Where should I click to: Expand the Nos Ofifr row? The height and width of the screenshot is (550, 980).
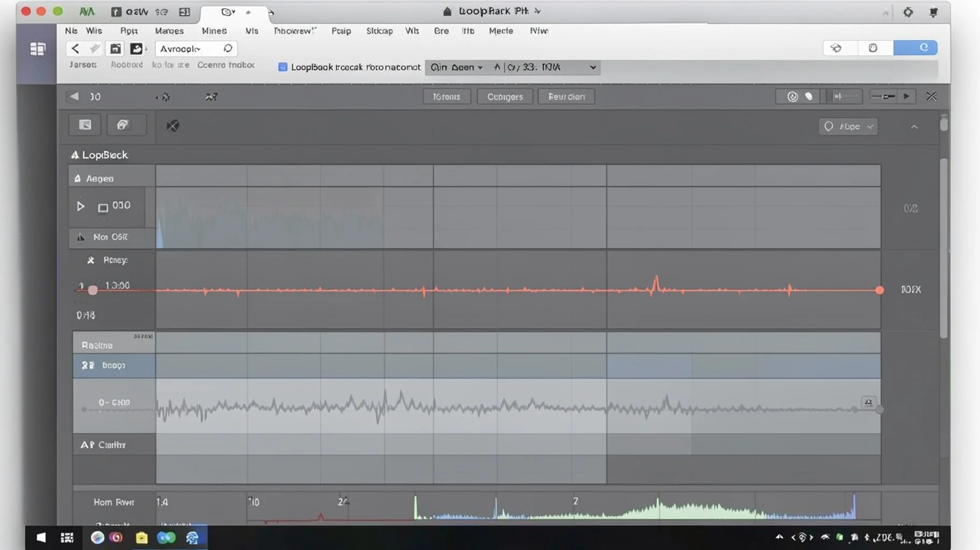pyautogui.click(x=112, y=237)
